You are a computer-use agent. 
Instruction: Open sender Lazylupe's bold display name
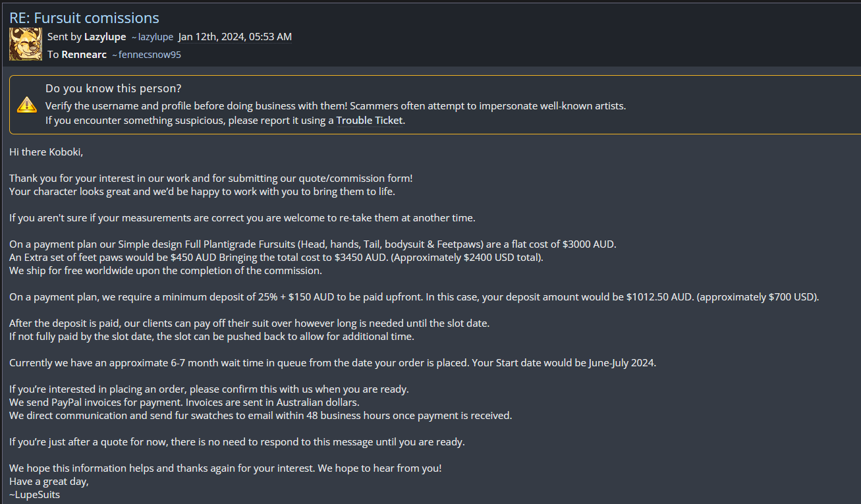[105, 37]
